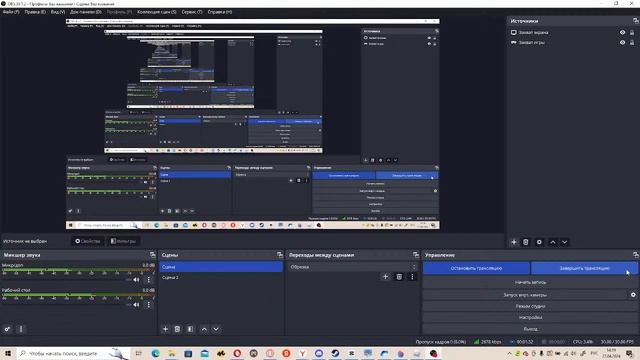Open the Фильтры source filters button

[123, 241]
